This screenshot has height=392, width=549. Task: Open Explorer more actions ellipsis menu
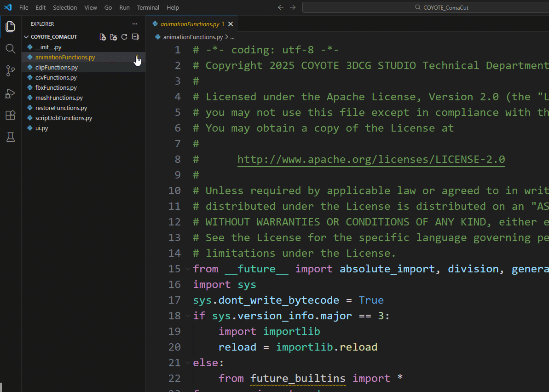pos(135,24)
